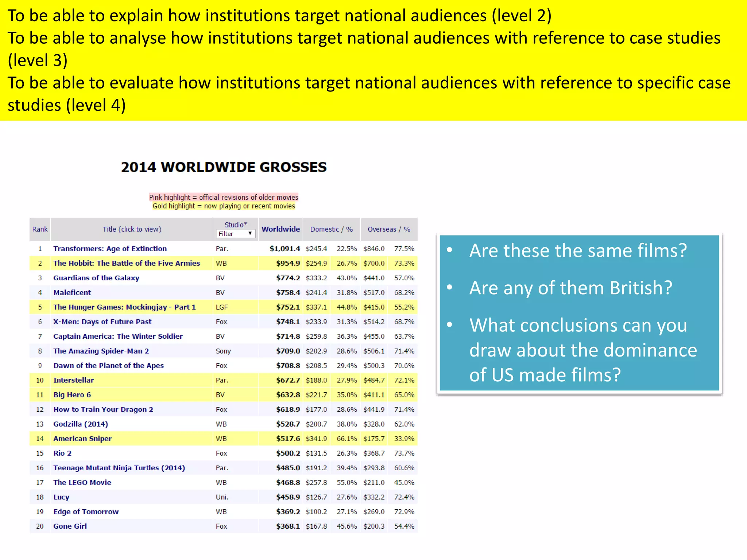747x560 pixels.
Task: Open the Godzilla (2014) link
Action: tap(81, 424)
